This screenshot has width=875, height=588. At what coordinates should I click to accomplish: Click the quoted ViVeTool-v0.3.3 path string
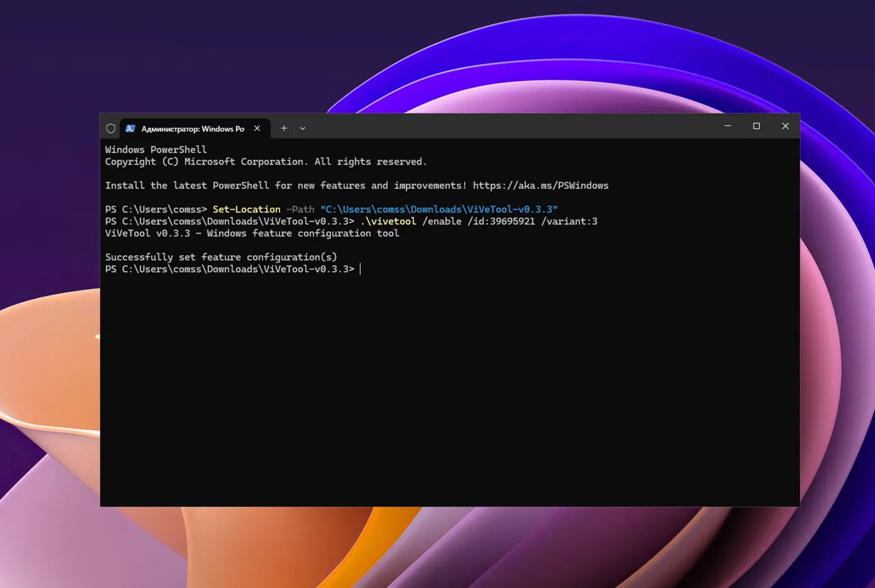pyautogui.click(x=439, y=209)
